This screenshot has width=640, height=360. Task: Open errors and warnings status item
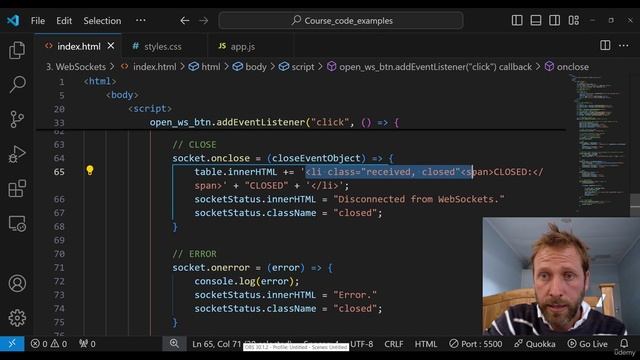pos(49,344)
